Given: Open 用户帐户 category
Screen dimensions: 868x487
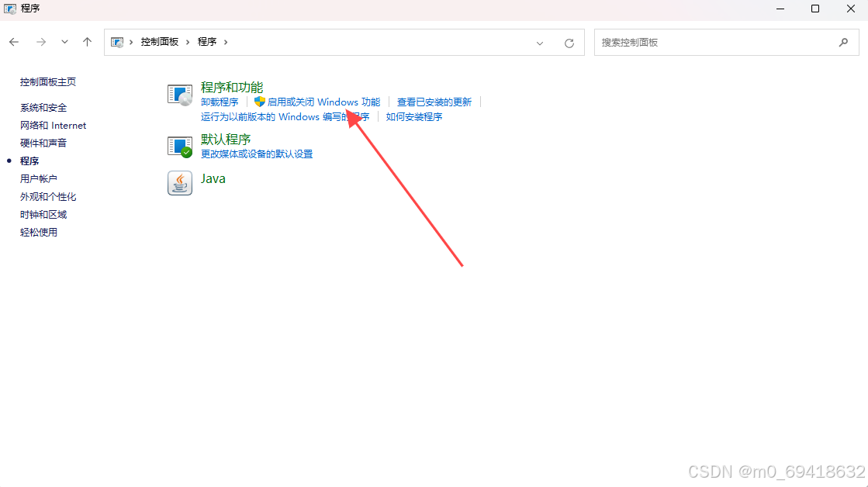Looking at the screenshot, I should (x=39, y=179).
